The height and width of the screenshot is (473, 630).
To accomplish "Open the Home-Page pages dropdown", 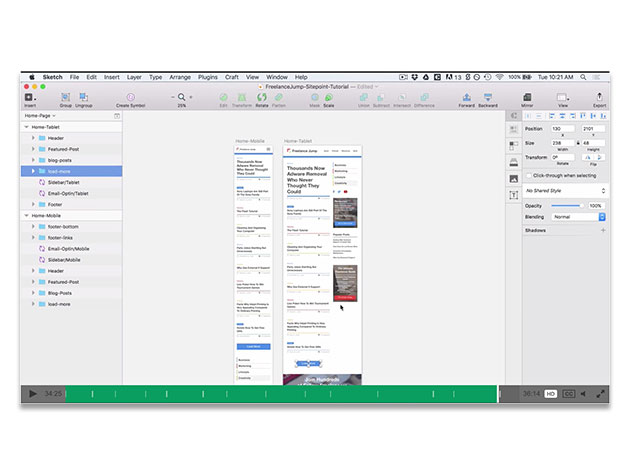I will [x=40, y=116].
